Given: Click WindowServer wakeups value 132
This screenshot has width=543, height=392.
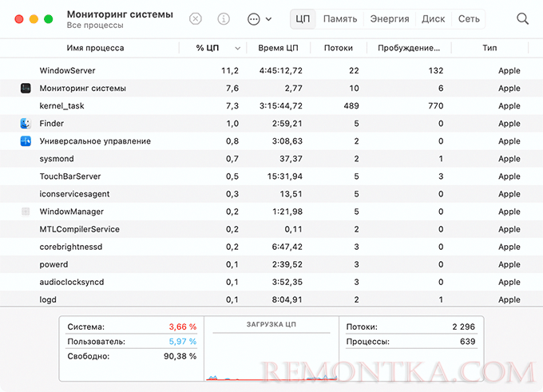Looking at the screenshot, I should point(436,70).
